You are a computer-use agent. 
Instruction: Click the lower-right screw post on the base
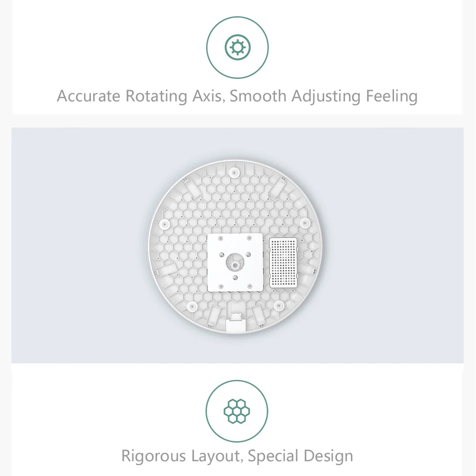(278, 306)
